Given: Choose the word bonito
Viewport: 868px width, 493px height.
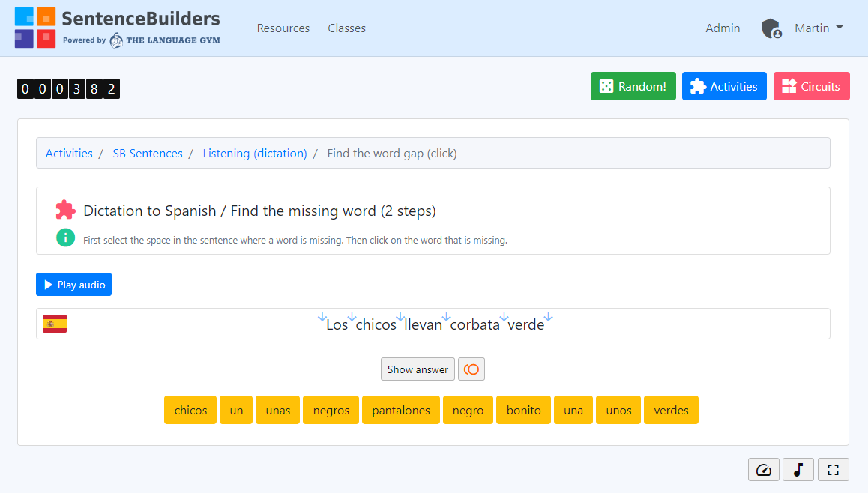Looking at the screenshot, I should click(x=524, y=410).
